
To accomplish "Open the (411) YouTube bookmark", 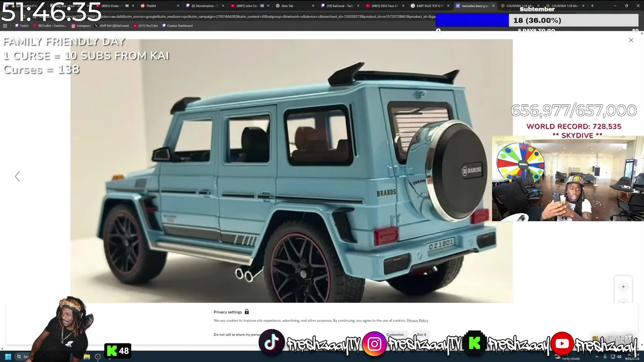I will point(146,26).
